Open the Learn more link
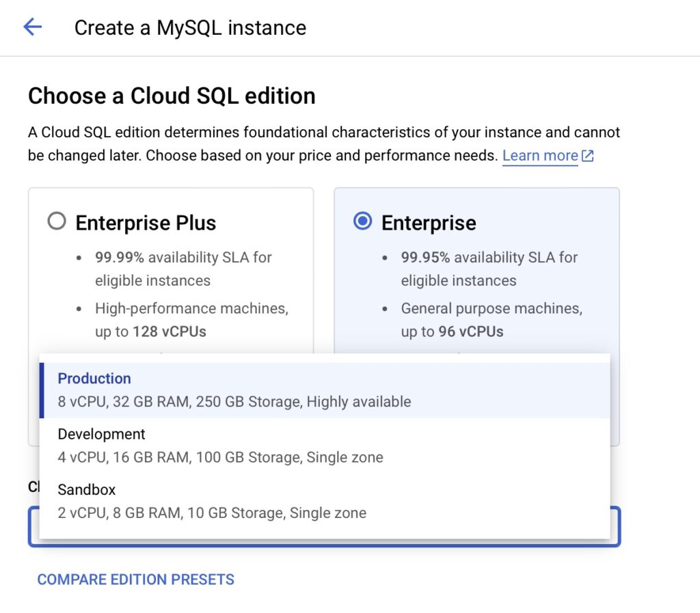Viewport: 700px width, 613px height. coord(540,156)
